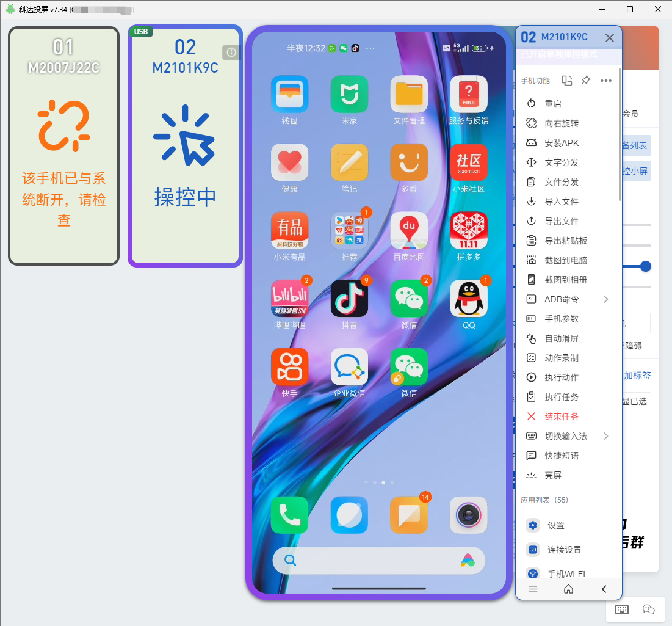Expand the ADB命令 submenu
The image size is (672, 626).
coord(605,299)
